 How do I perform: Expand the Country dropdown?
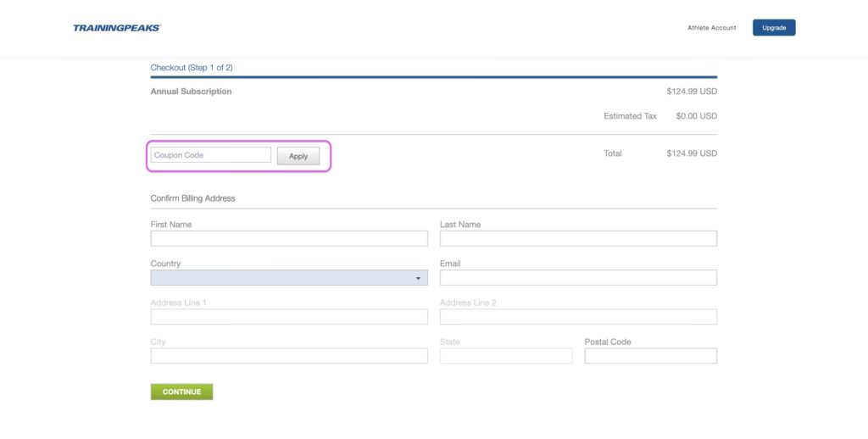[289, 278]
